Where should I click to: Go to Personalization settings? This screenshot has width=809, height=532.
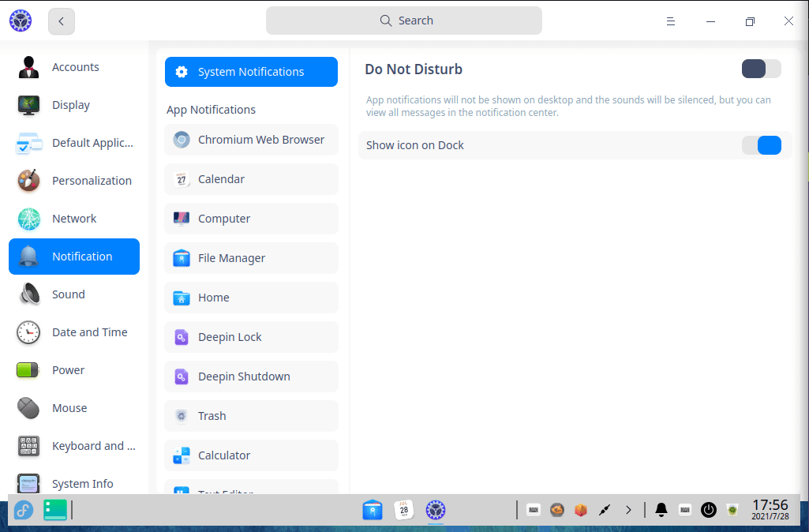pyautogui.click(x=74, y=181)
